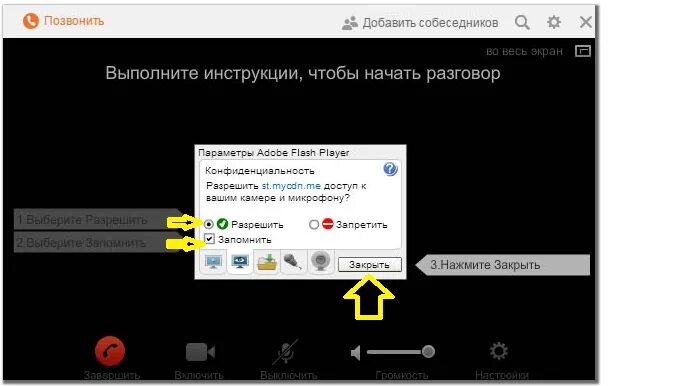Mute the microphone with the Выключить icon

click(286, 351)
